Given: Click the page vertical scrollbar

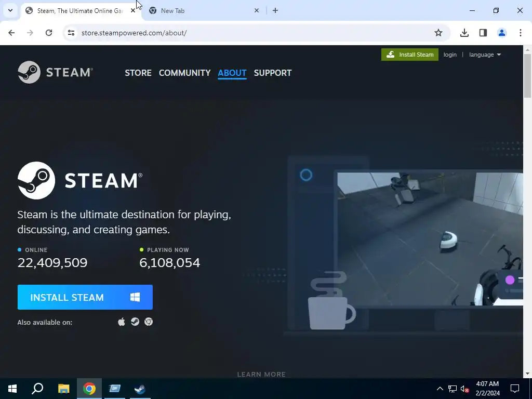Looking at the screenshot, I should pyautogui.click(x=527, y=76).
